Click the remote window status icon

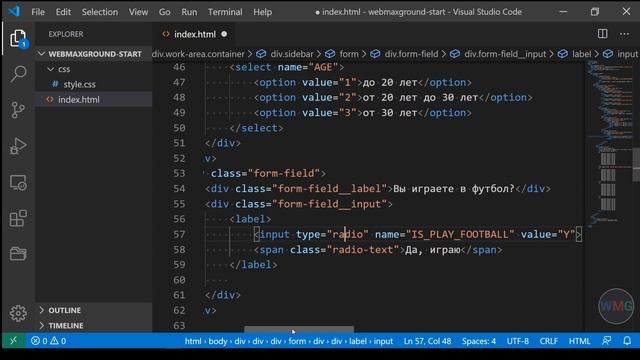coord(13,340)
